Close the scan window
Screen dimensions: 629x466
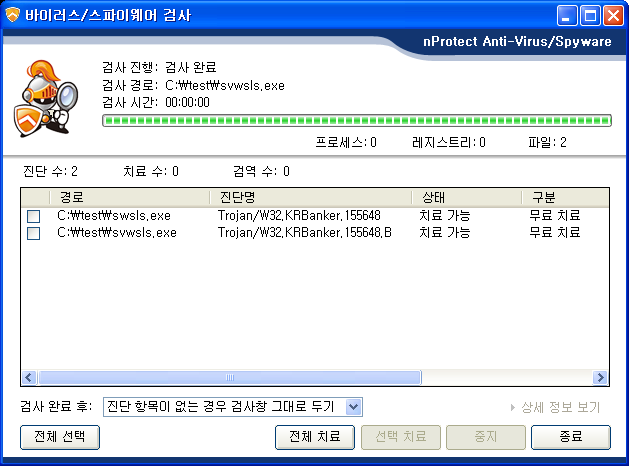pos(614,16)
